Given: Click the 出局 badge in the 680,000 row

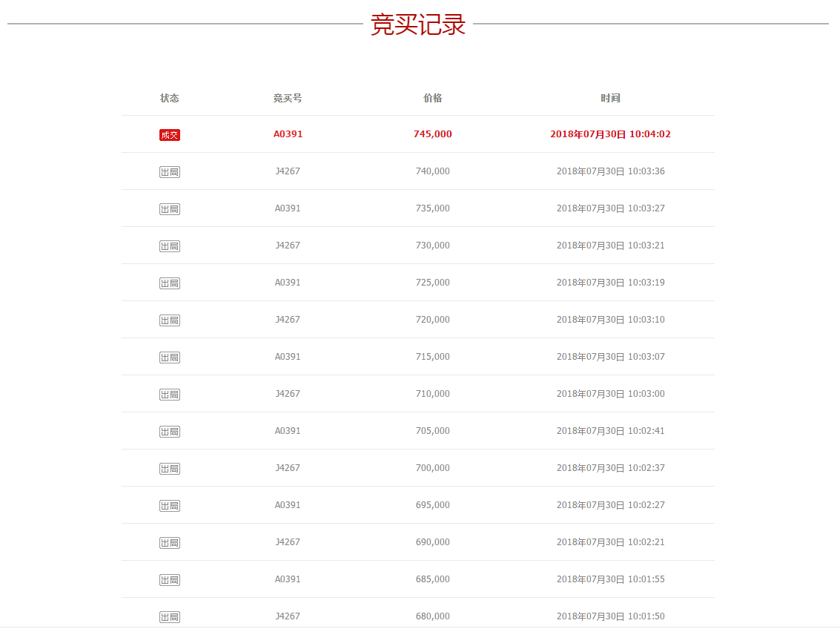Looking at the screenshot, I should tap(169, 616).
